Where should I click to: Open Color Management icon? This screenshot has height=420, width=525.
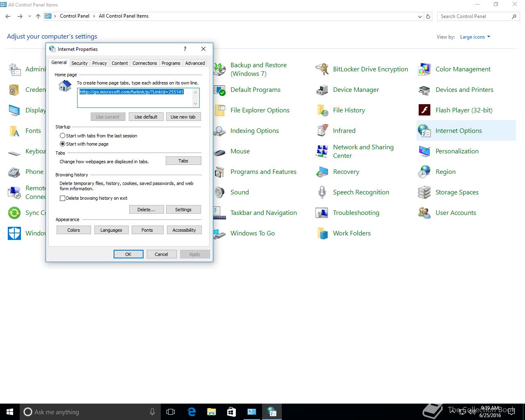pyautogui.click(x=425, y=69)
